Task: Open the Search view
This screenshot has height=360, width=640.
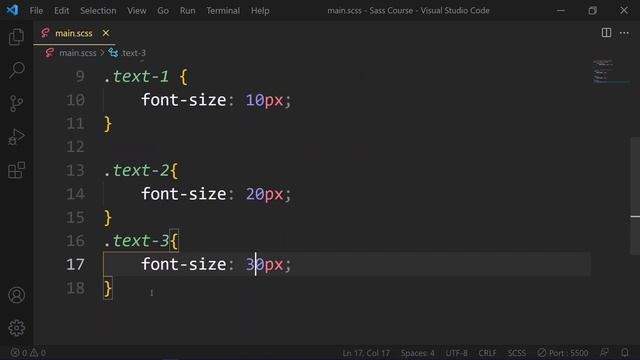Action: click(x=16, y=70)
